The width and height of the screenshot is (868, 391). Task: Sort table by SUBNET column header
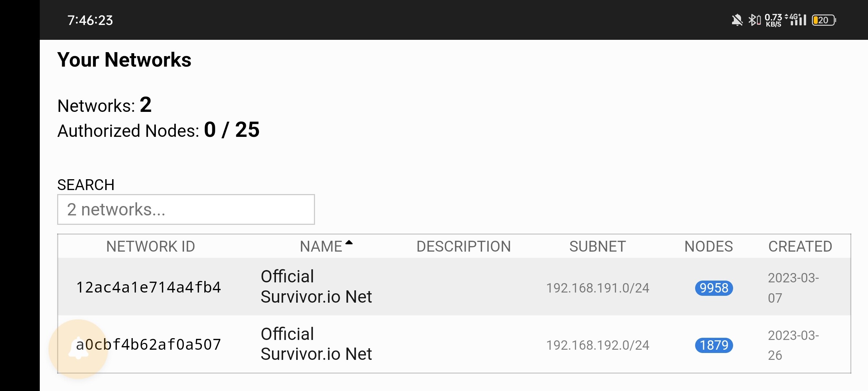(597, 247)
